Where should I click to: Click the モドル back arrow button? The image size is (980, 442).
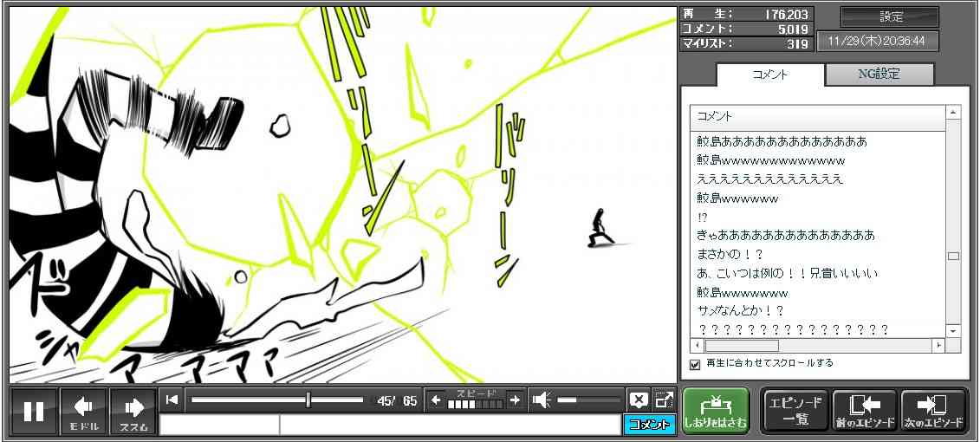[83, 411]
